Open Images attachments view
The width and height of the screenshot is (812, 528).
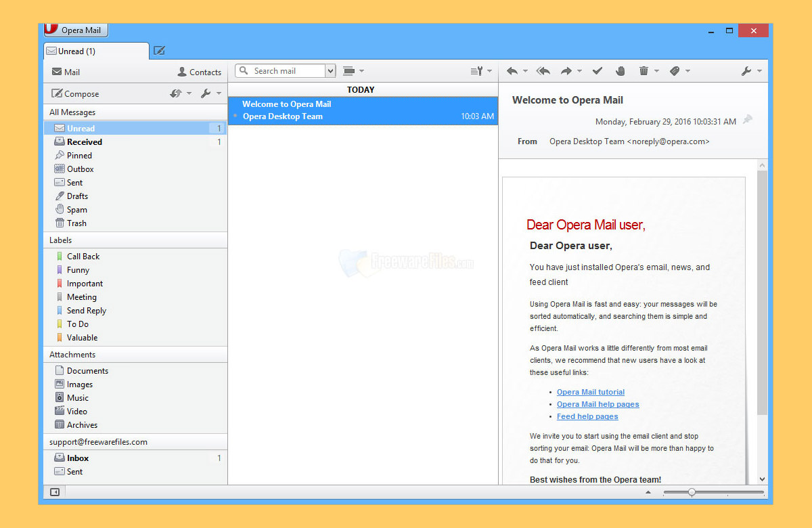pyautogui.click(x=135, y=384)
